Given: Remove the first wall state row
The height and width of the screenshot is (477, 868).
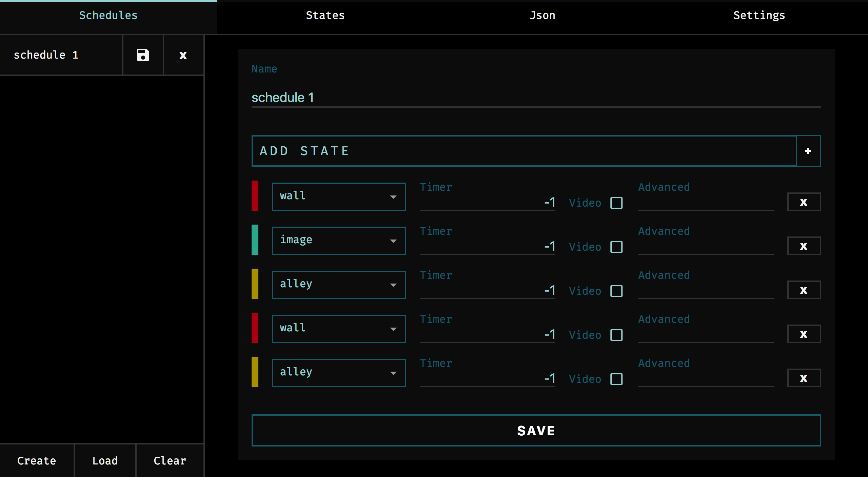Looking at the screenshot, I should pyautogui.click(x=804, y=202).
